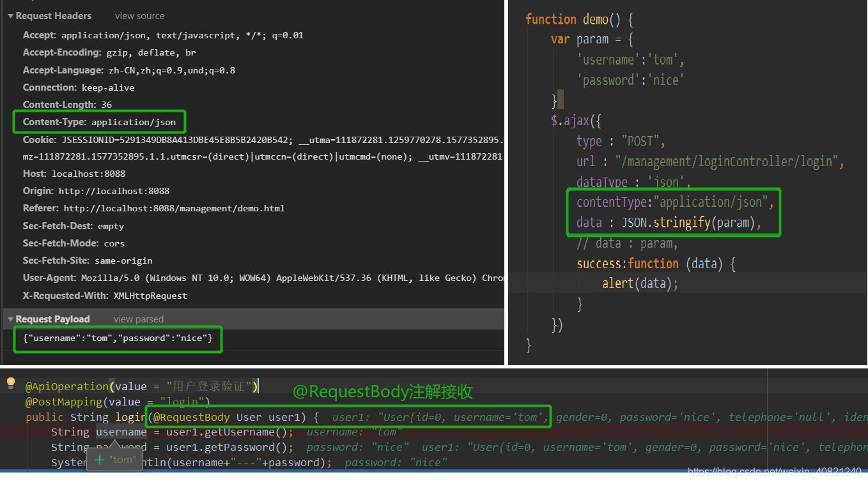Click the 'var param = {' line
Viewport: 868px width, 484px height.
coord(592,39)
